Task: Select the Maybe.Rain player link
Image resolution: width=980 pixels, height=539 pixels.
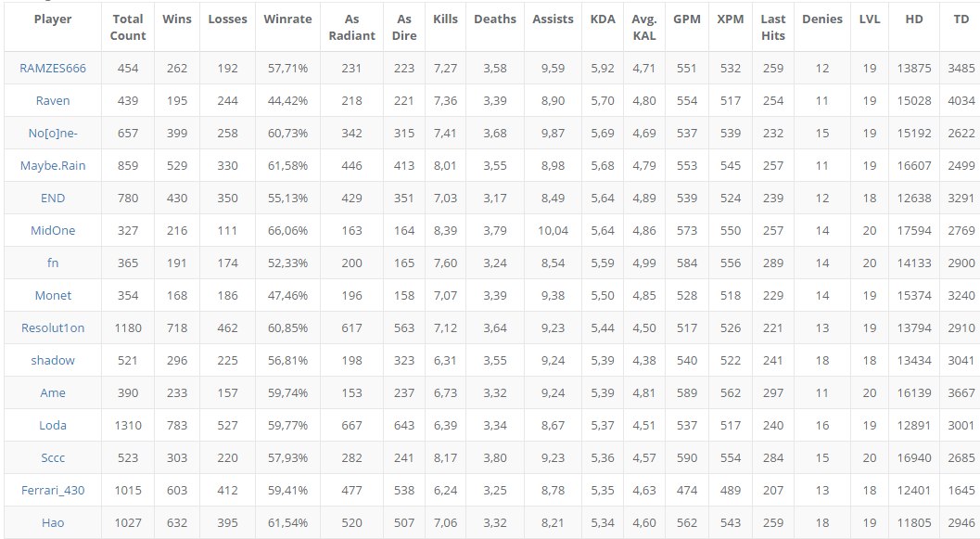Action: coord(52,165)
